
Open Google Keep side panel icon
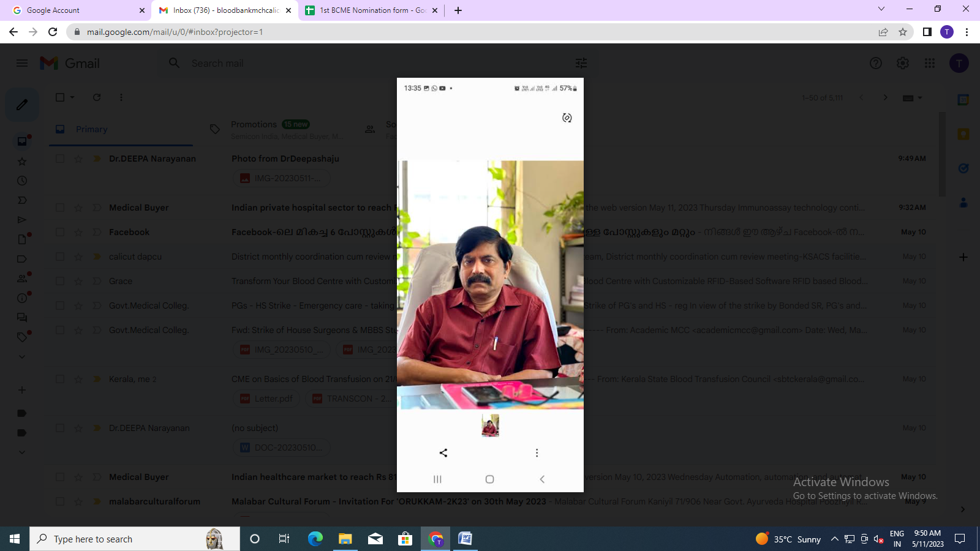click(963, 134)
